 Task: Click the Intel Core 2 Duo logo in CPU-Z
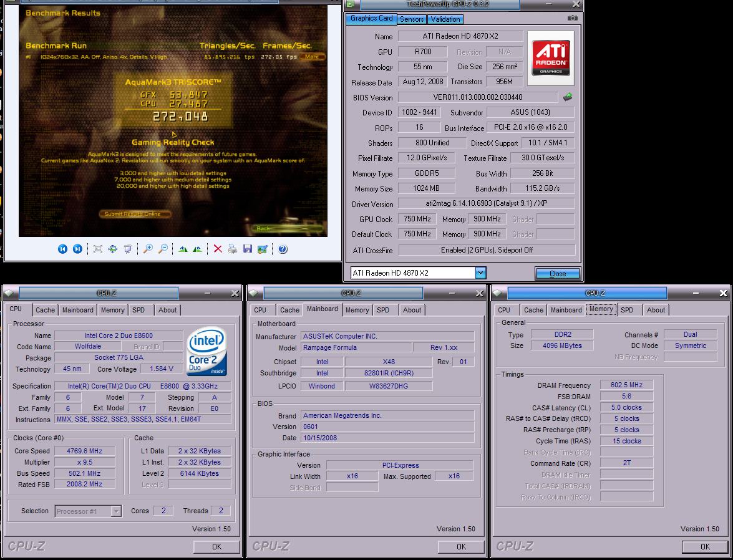207,352
